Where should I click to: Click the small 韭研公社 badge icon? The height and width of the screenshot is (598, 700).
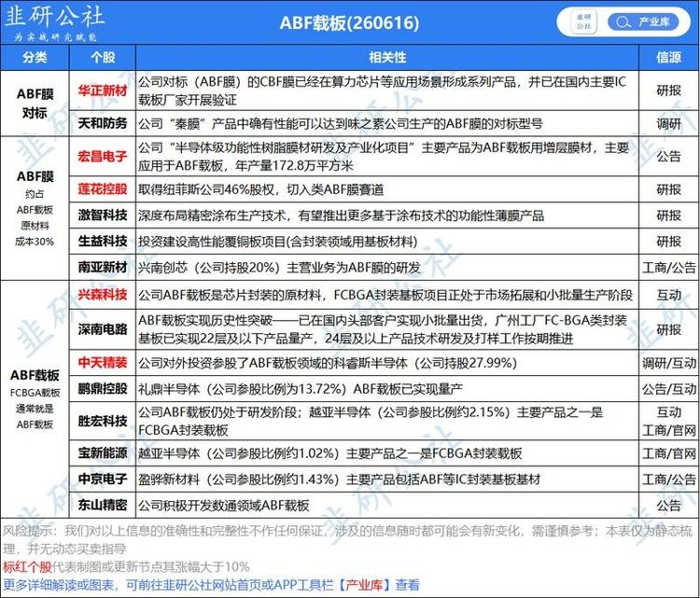click(x=583, y=21)
